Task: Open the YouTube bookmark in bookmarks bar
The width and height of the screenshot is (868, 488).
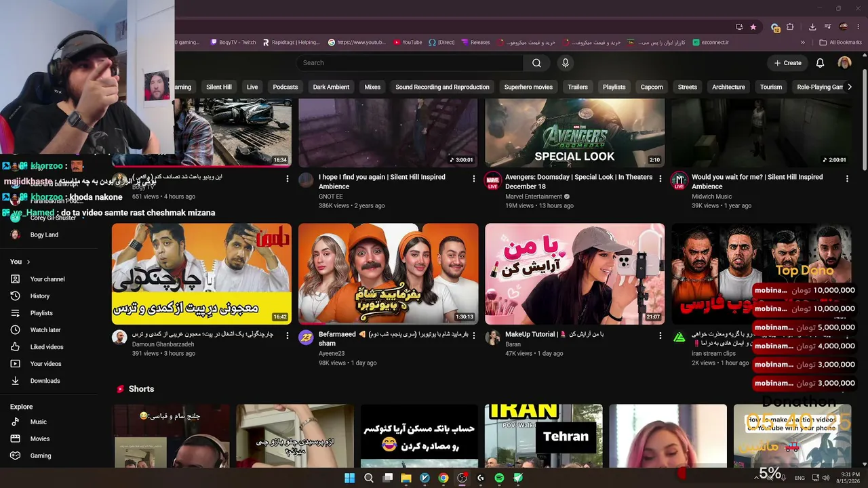Action: click(x=407, y=42)
